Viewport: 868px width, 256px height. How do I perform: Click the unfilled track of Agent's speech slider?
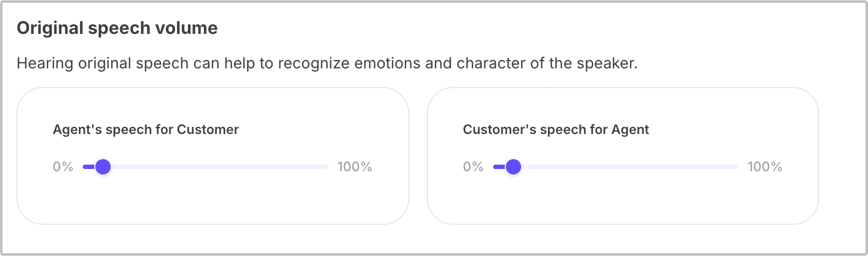pyautogui.click(x=219, y=167)
